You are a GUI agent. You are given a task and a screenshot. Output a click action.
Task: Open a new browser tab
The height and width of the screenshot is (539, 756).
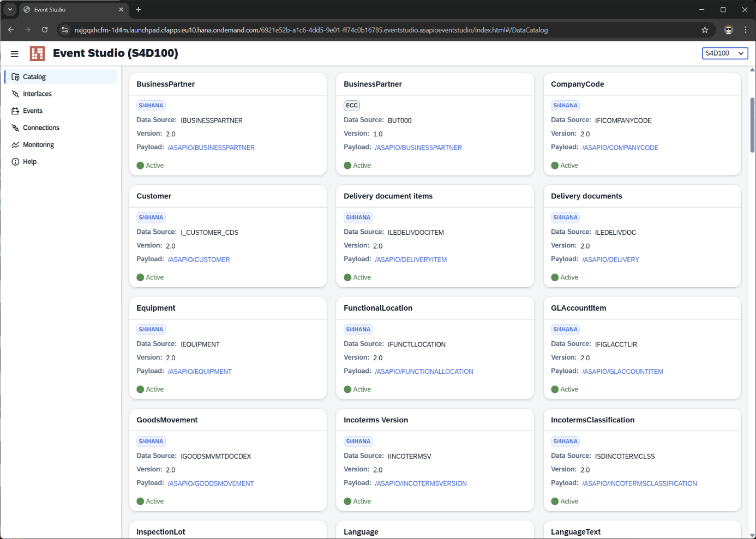pyautogui.click(x=139, y=9)
